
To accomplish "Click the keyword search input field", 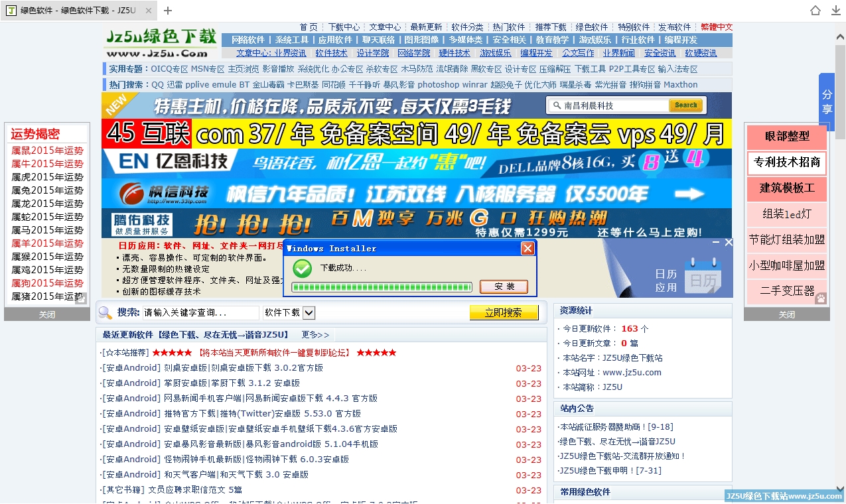I will point(201,312).
